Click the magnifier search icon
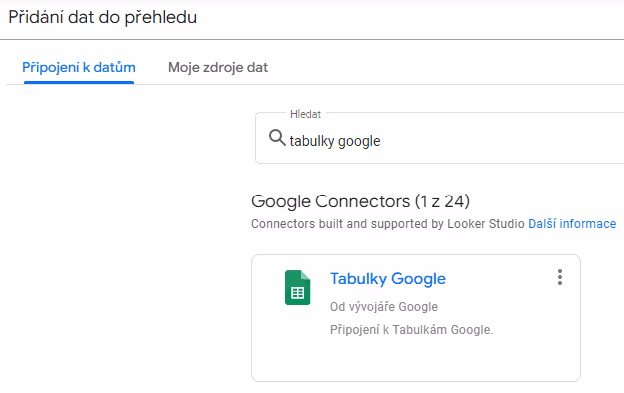 tap(277, 138)
